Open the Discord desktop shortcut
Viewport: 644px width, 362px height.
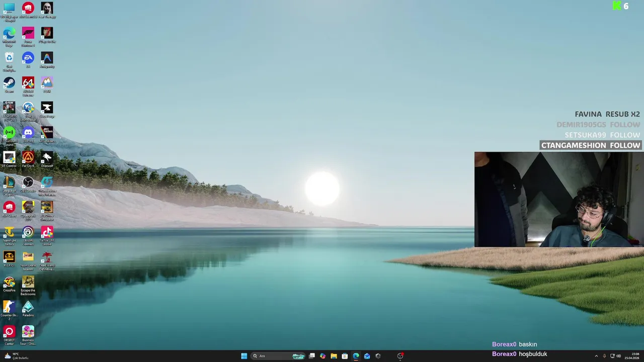(x=28, y=134)
